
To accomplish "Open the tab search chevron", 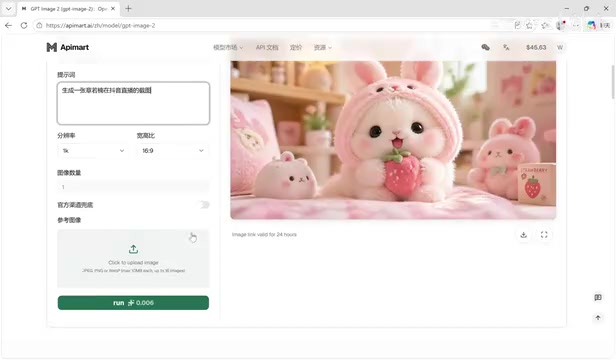I will pos(8,8).
